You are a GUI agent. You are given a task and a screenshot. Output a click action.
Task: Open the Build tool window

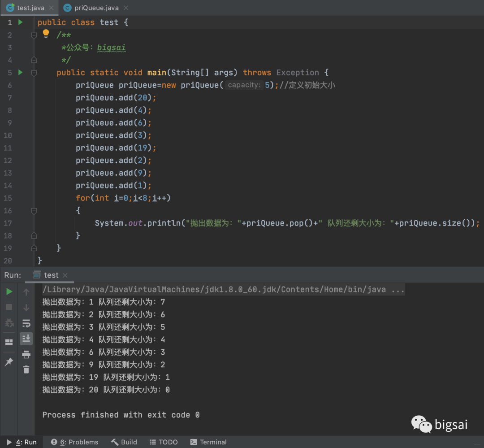[x=124, y=442]
